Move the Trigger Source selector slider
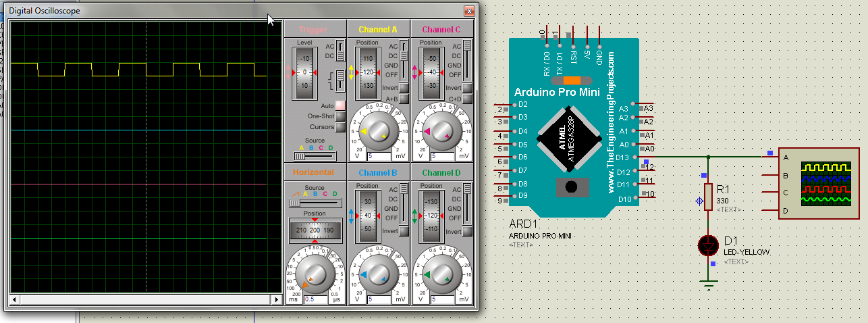The width and height of the screenshot is (868, 323). [315, 155]
